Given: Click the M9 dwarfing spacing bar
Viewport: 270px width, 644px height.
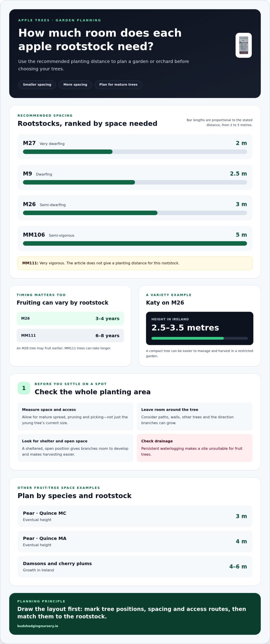Looking at the screenshot, I should [135, 182].
